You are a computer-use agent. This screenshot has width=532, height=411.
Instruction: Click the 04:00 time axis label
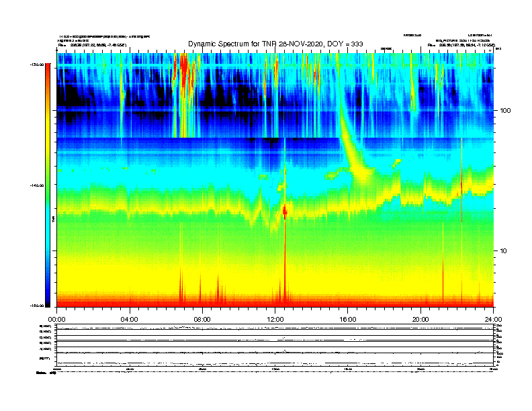[130, 320]
